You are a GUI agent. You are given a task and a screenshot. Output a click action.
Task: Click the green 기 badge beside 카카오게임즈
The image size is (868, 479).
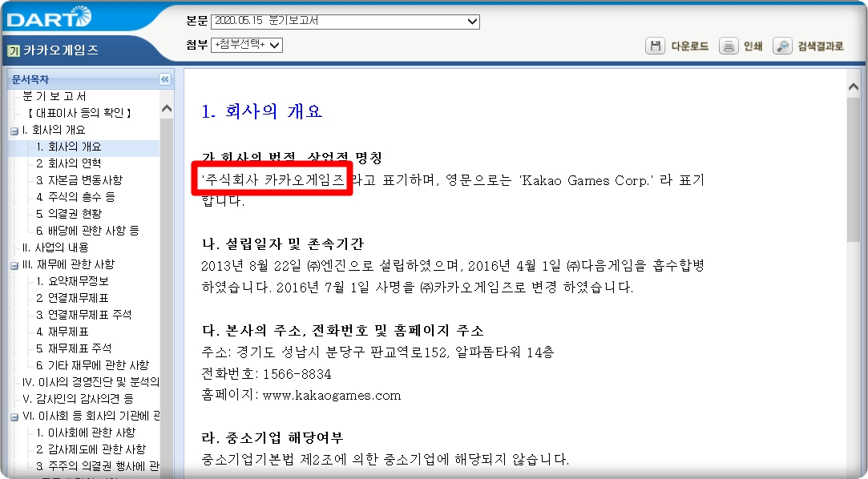click(x=14, y=51)
